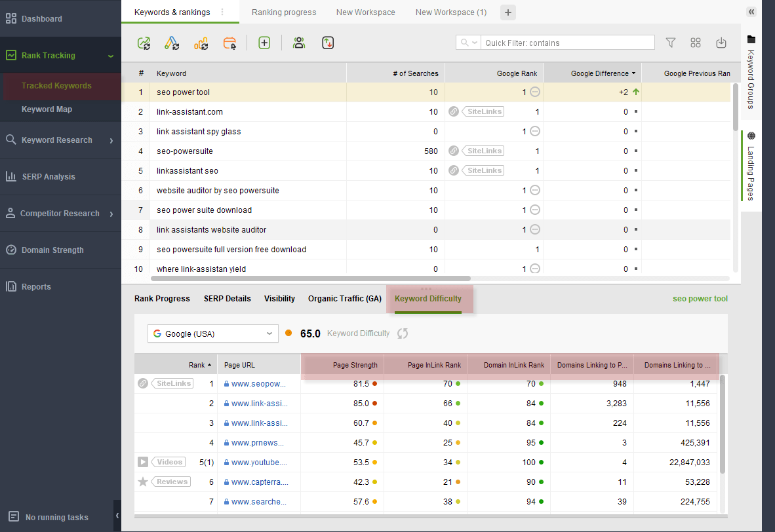Open the competitors people icon in toolbar

click(x=299, y=43)
